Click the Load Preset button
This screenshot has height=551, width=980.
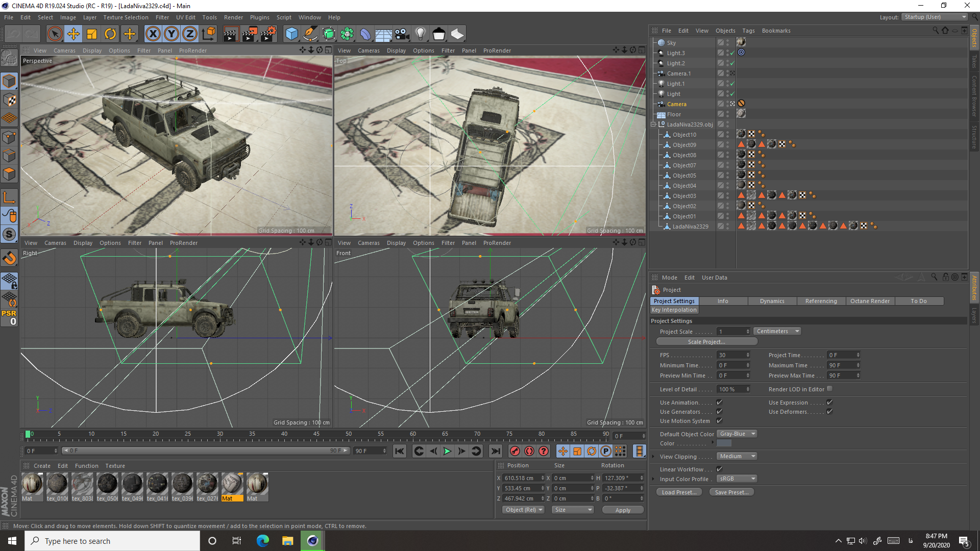tap(679, 492)
